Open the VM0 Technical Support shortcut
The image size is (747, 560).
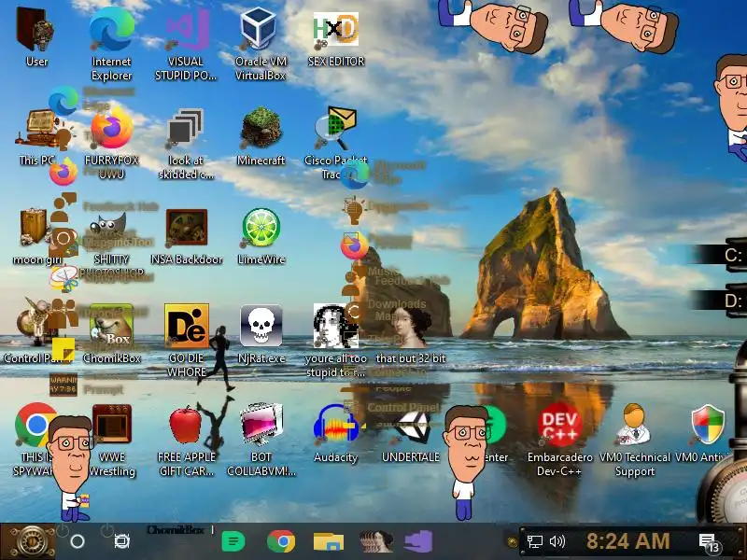click(635, 439)
